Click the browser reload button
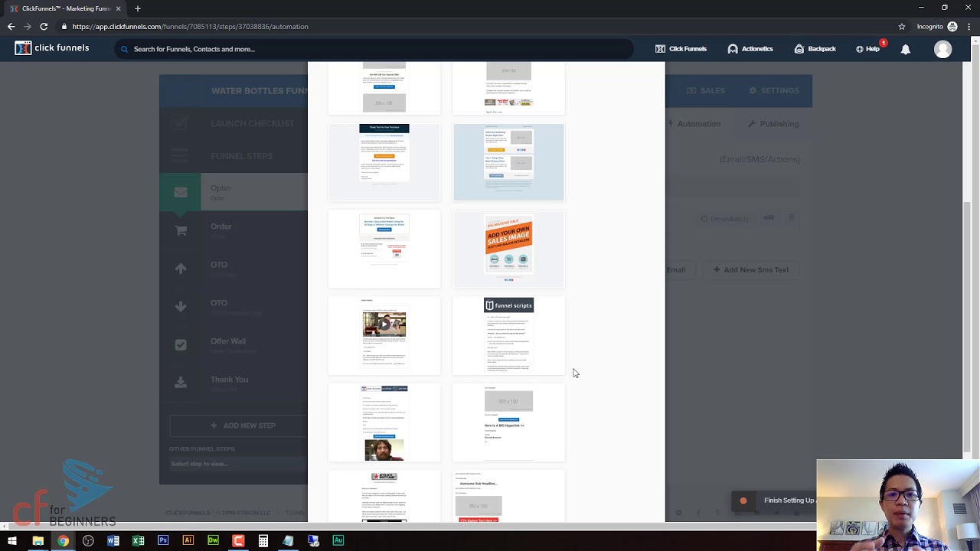Screen dimensions: 980x551 point(44,26)
